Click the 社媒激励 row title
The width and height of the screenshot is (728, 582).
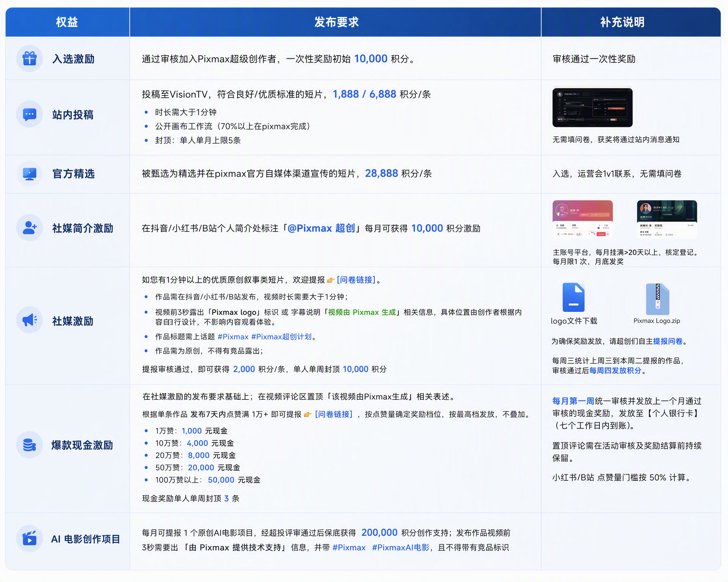click(73, 321)
